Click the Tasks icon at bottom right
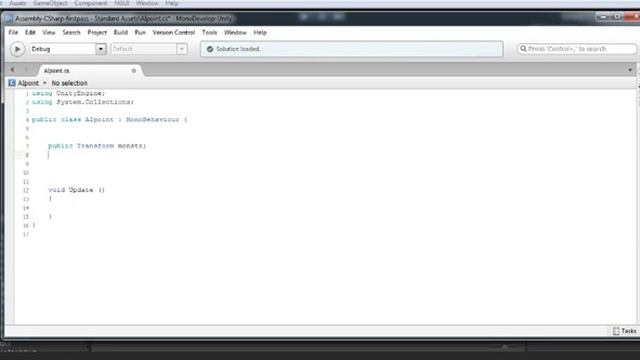This screenshot has width=640, height=360. (x=616, y=331)
